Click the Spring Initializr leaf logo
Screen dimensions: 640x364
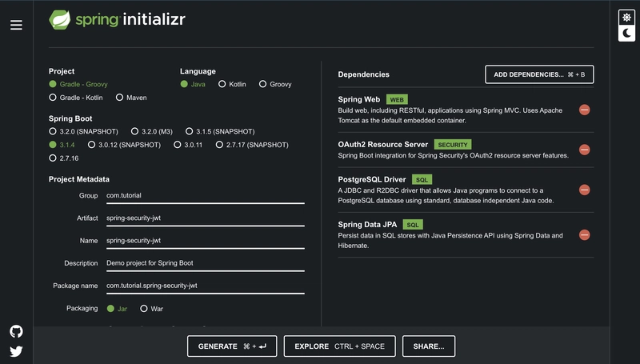[x=59, y=19]
